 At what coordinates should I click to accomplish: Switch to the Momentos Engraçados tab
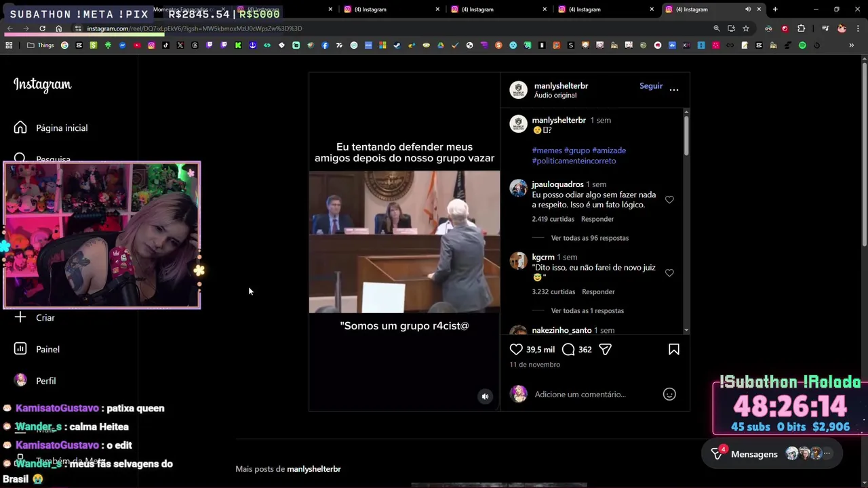point(183,9)
